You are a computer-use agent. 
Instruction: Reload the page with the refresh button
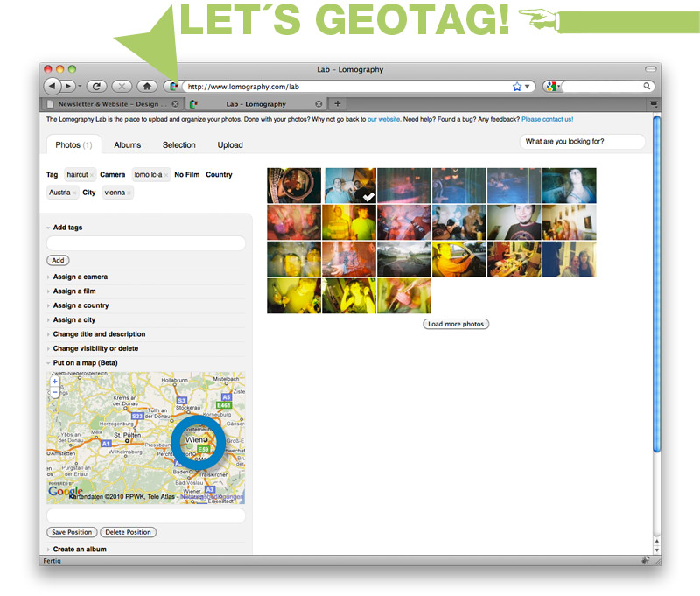click(96, 86)
